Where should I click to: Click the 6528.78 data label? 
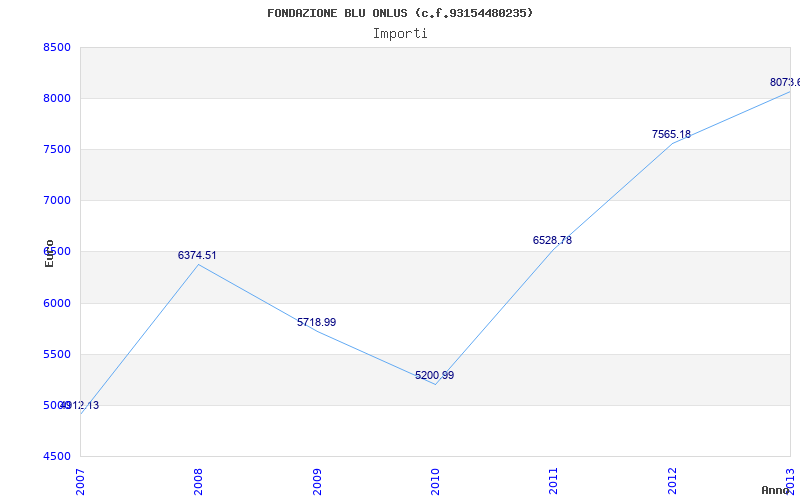click(x=552, y=240)
